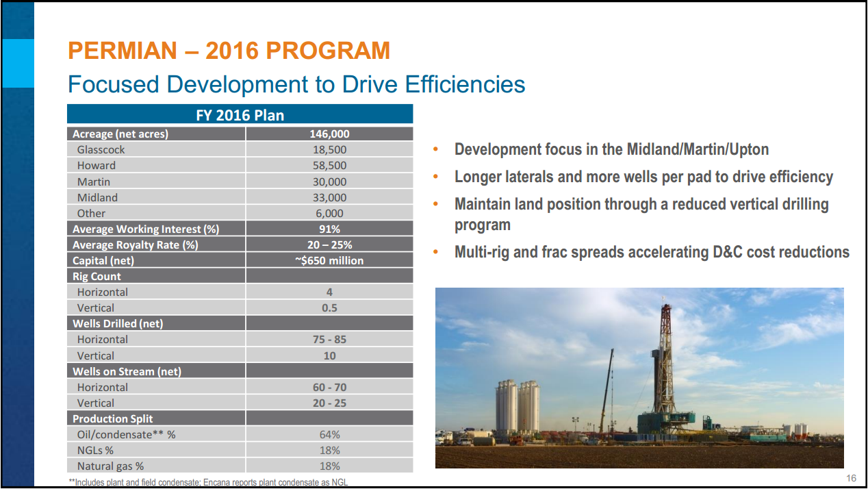
Task: Click 'Wells on Stream (net)' section header
Action: (127, 371)
